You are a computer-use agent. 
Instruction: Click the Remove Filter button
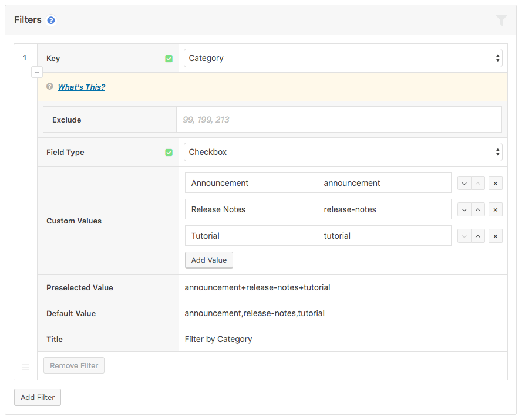coord(74,365)
